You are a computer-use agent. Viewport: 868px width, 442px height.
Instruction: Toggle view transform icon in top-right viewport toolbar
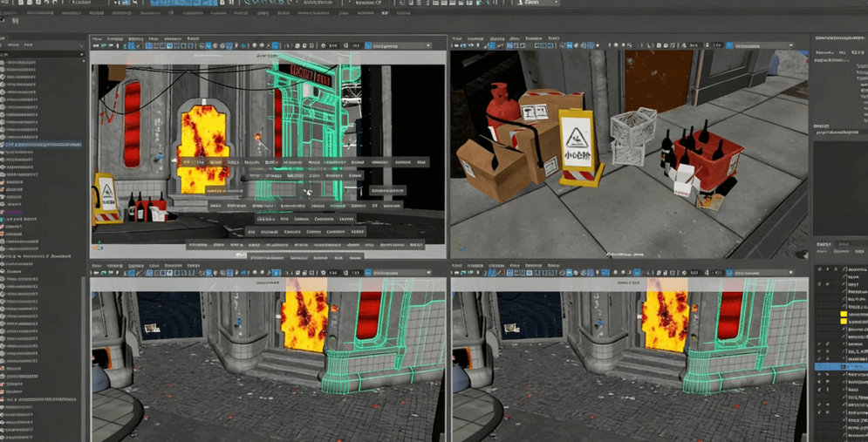tap(729, 46)
